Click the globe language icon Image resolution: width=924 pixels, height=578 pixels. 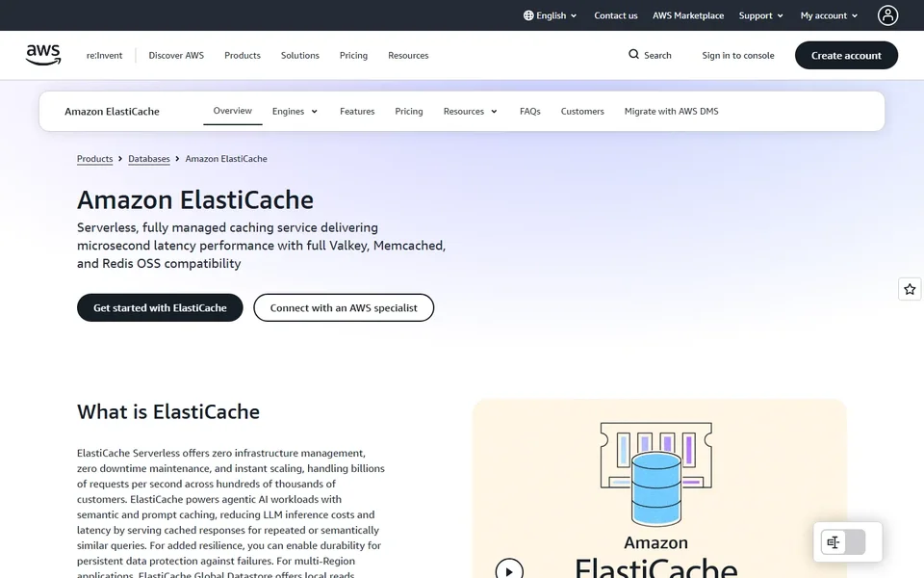click(x=528, y=15)
